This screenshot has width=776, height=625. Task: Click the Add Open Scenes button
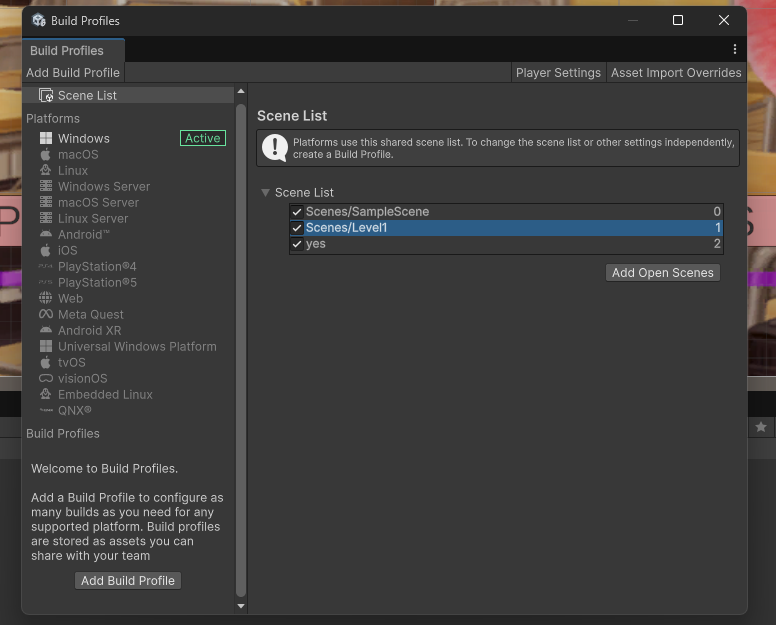(662, 273)
